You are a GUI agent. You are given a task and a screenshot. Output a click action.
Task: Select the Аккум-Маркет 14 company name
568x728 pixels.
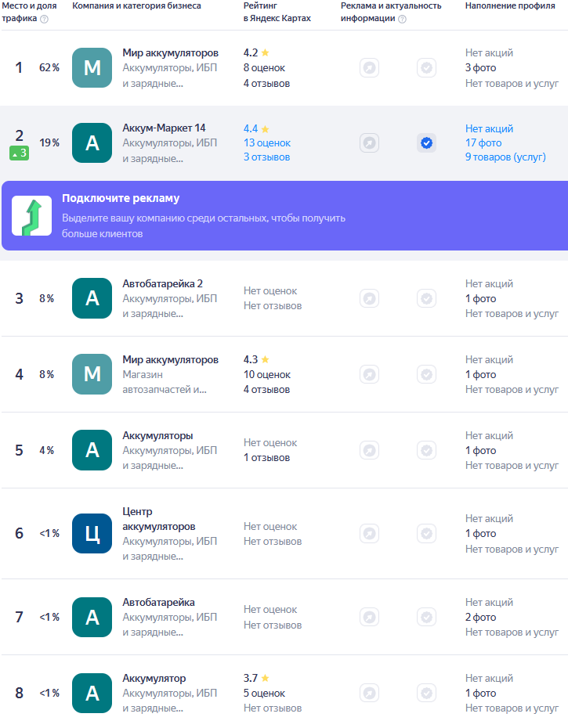click(164, 128)
